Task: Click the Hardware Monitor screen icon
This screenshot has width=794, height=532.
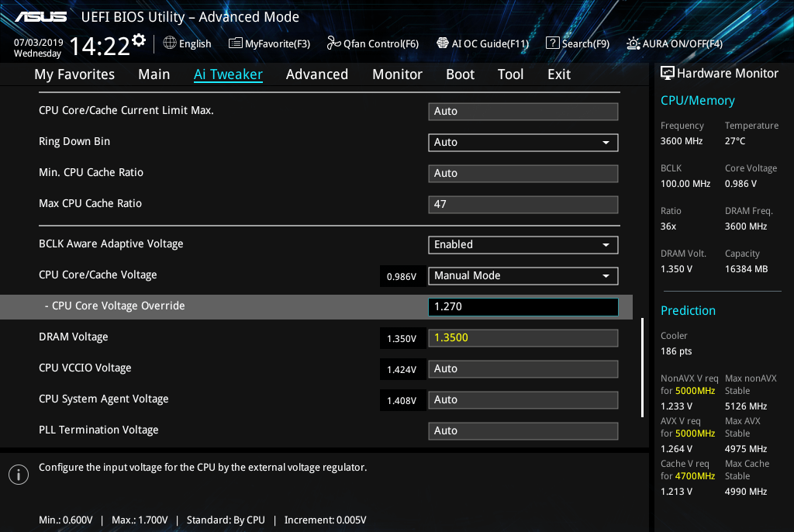Action: pos(668,73)
